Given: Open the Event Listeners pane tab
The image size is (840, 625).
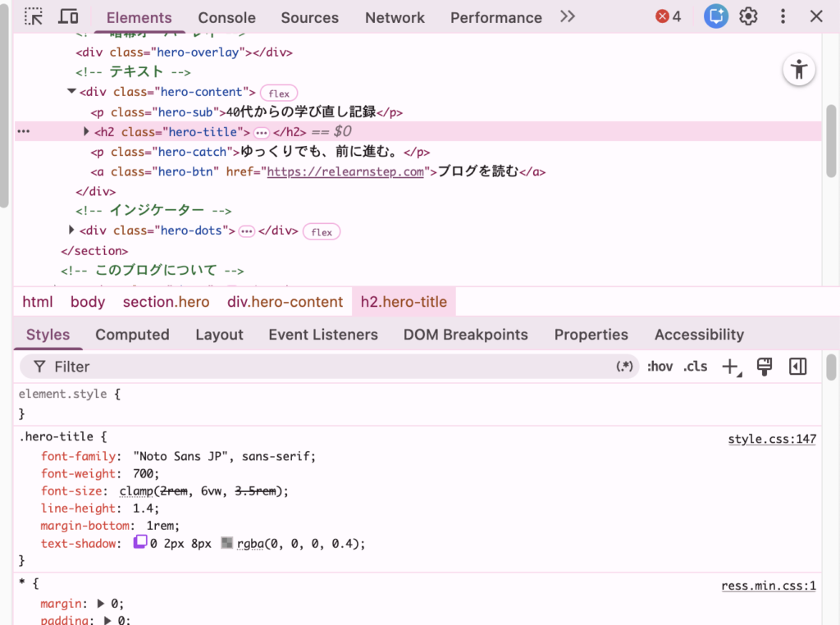Looking at the screenshot, I should [323, 335].
